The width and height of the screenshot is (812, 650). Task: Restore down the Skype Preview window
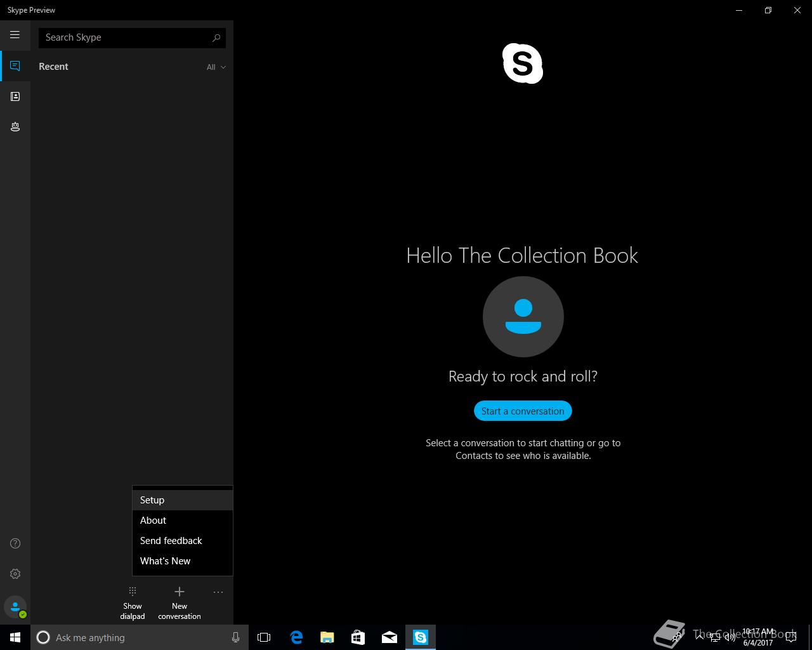pyautogui.click(x=768, y=10)
